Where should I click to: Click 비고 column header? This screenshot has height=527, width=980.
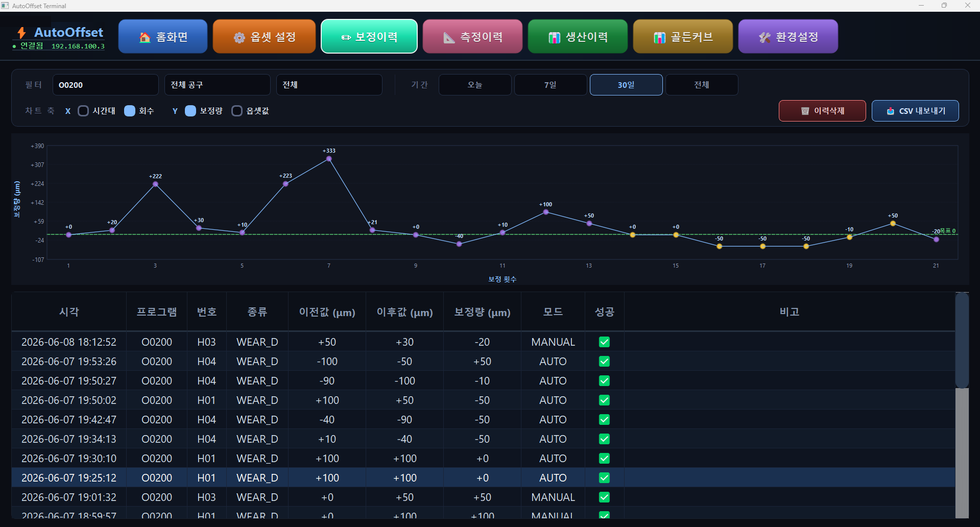(x=790, y=312)
